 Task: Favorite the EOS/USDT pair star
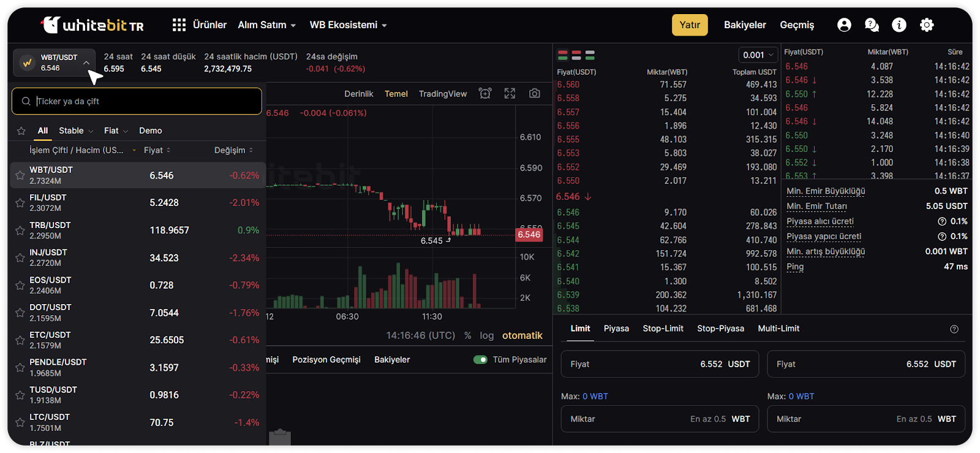click(20, 286)
